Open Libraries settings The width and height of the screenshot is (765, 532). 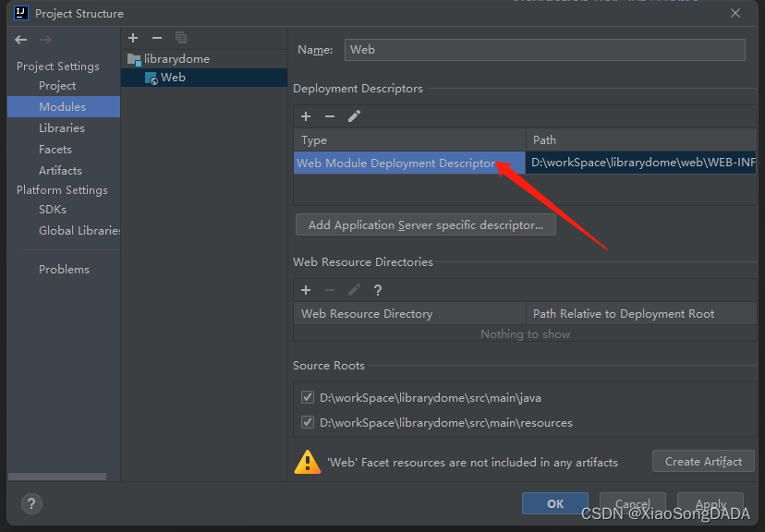[x=62, y=128]
